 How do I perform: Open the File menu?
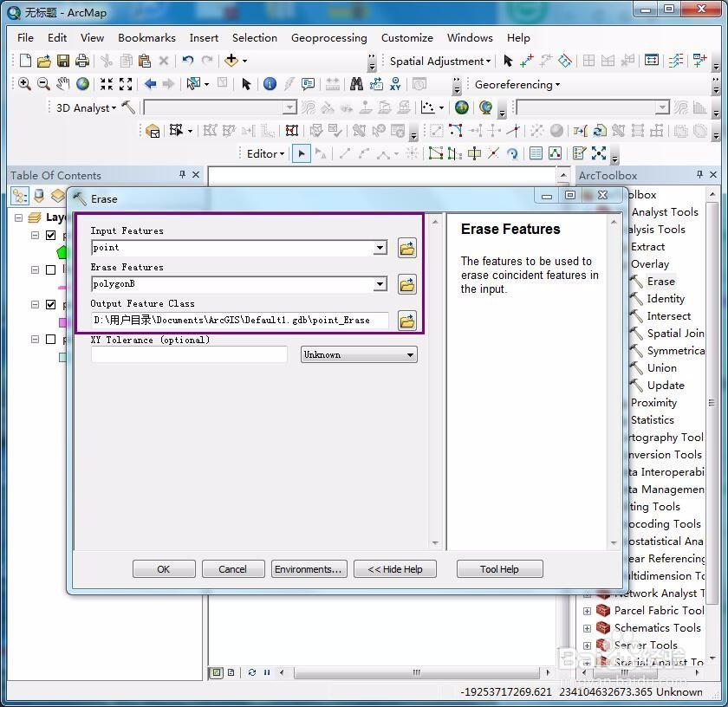pyautogui.click(x=25, y=37)
